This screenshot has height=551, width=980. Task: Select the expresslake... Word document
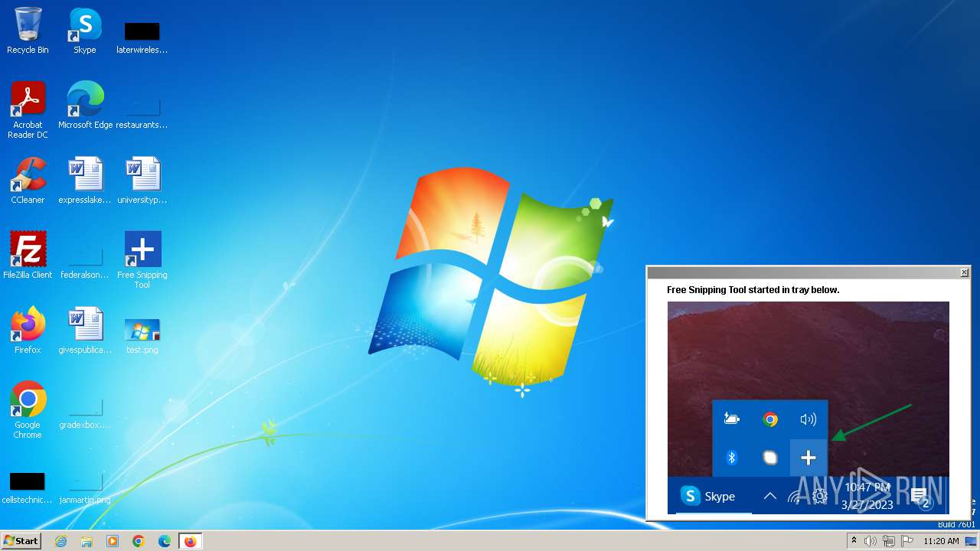85,181
